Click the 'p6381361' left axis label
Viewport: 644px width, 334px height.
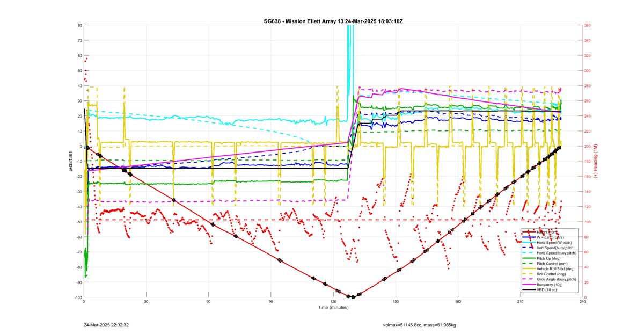click(70, 161)
